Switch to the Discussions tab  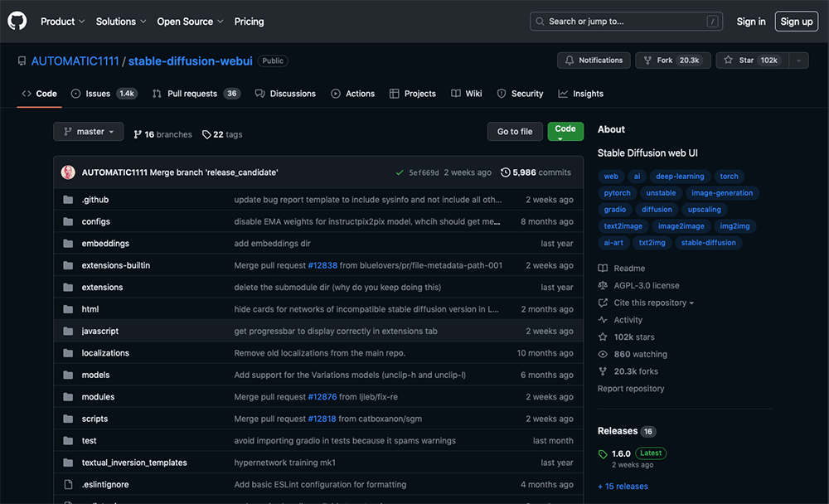(x=285, y=94)
